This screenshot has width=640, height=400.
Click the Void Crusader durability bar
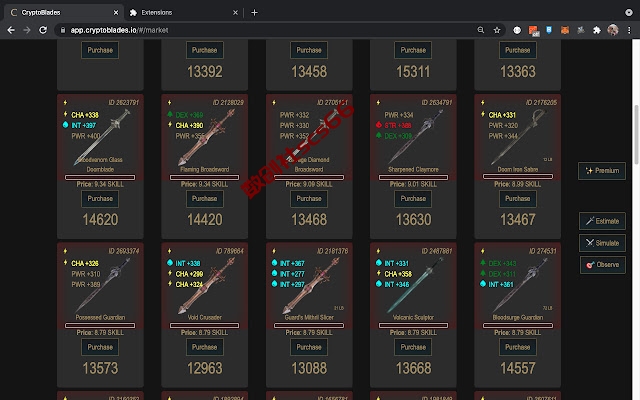pos(204,326)
